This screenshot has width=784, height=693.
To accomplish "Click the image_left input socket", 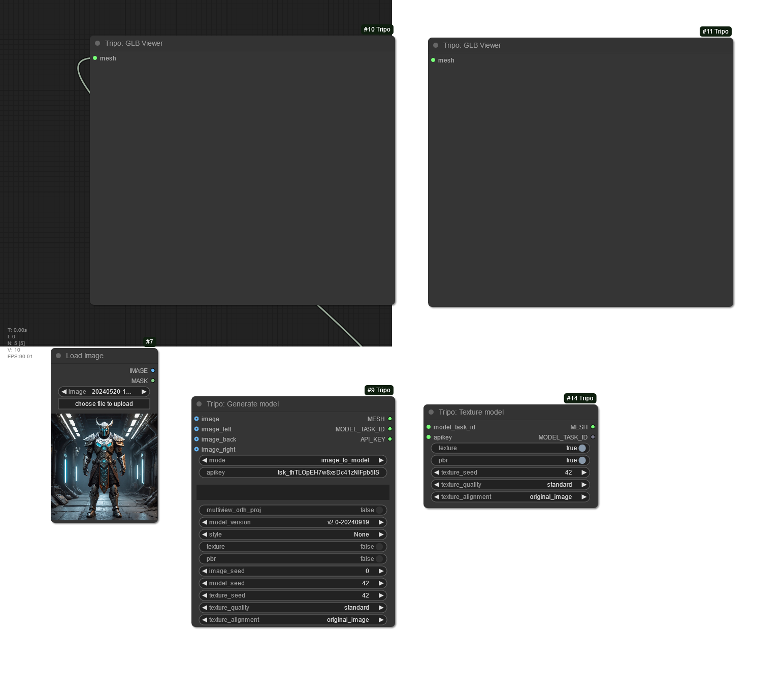I will click(197, 429).
